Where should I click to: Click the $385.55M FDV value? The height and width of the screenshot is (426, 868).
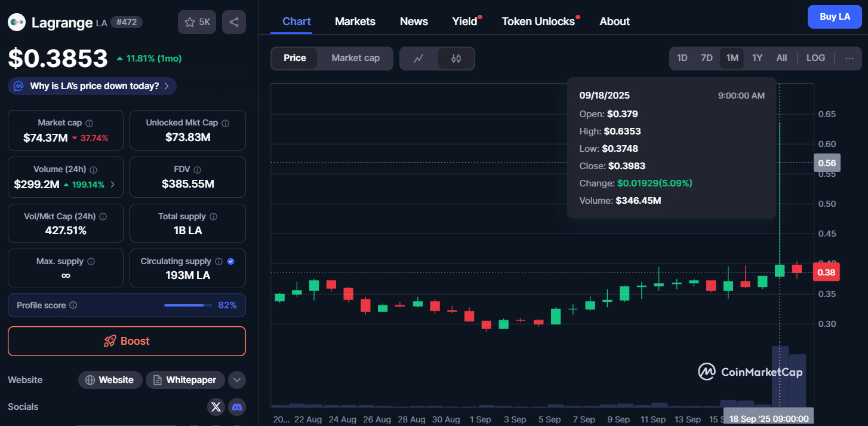tap(188, 184)
